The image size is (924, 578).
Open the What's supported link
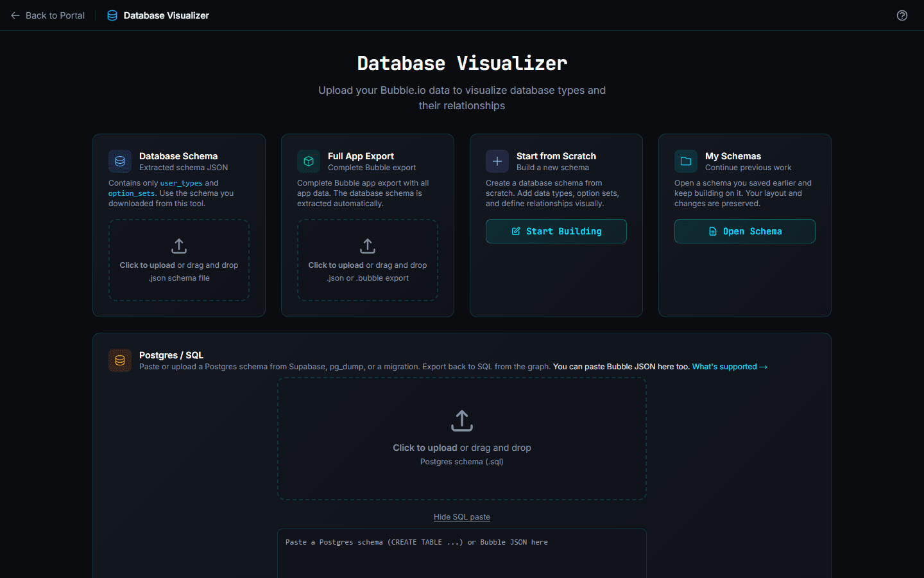pos(730,367)
